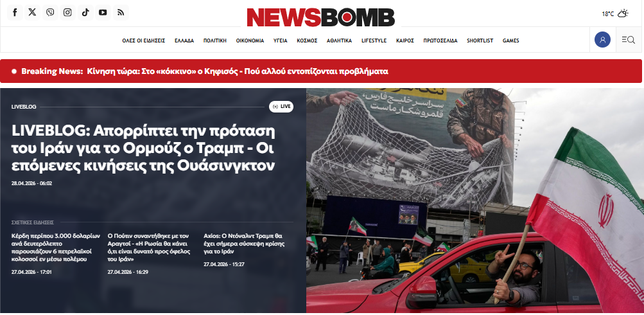Image resolution: width=644 pixels, height=315 pixels.
Task: Select the ΑΘΛΗΤΙΚΑ menu item
Action: 339,40
